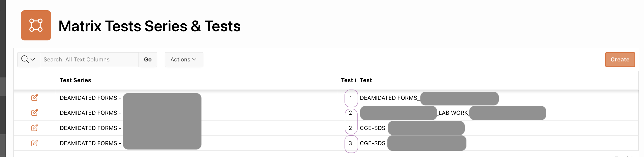Click the Create button
Image resolution: width=644 pixels, height=157 pixels.
click(x=620, y=60)
